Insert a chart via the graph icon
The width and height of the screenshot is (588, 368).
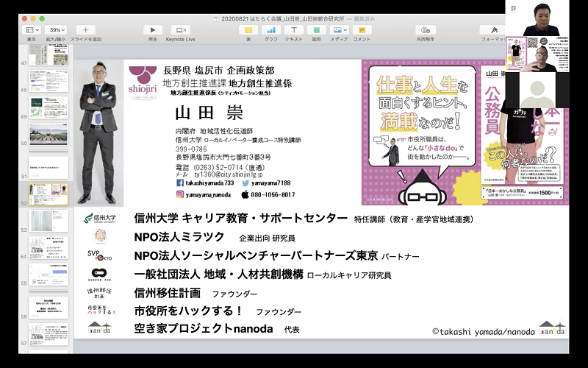(270, 29)
